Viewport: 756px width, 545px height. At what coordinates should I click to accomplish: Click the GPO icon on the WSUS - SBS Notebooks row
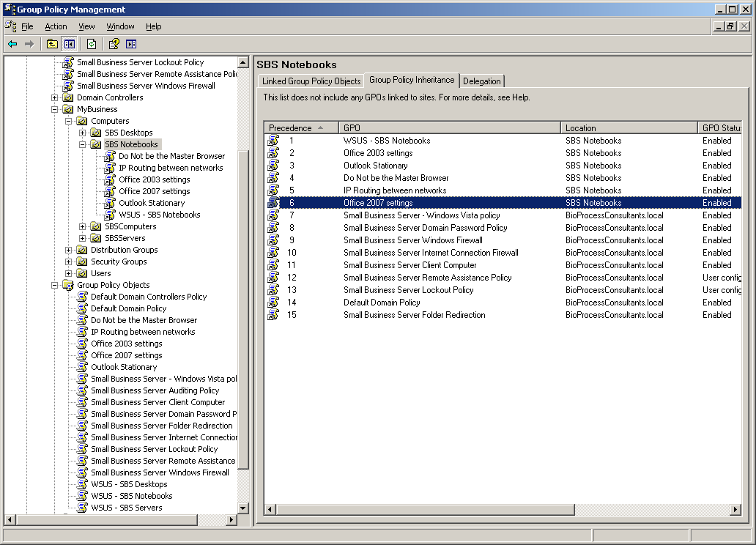pos(275,141)
